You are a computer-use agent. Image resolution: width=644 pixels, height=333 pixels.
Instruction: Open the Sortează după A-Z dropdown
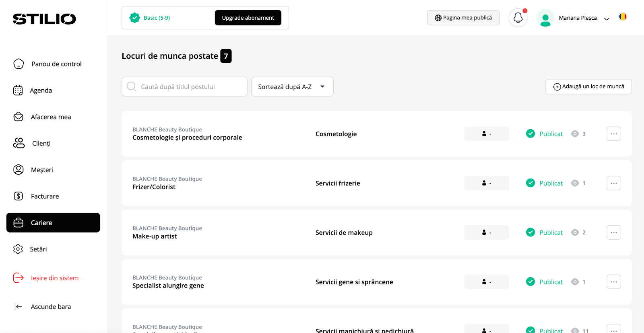(x=292, y=86)
